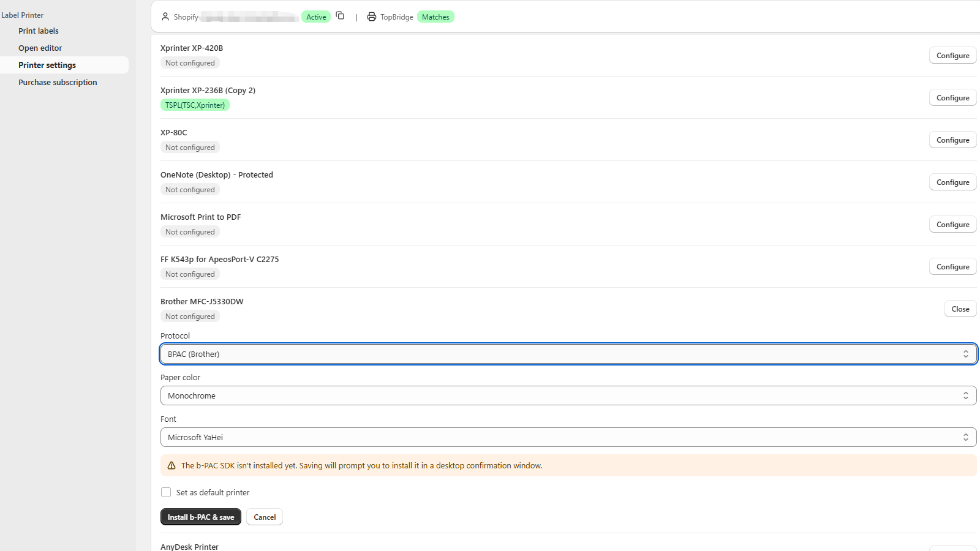
Task: Click the Set as default printer label
Action: click(x=213, y=493)
